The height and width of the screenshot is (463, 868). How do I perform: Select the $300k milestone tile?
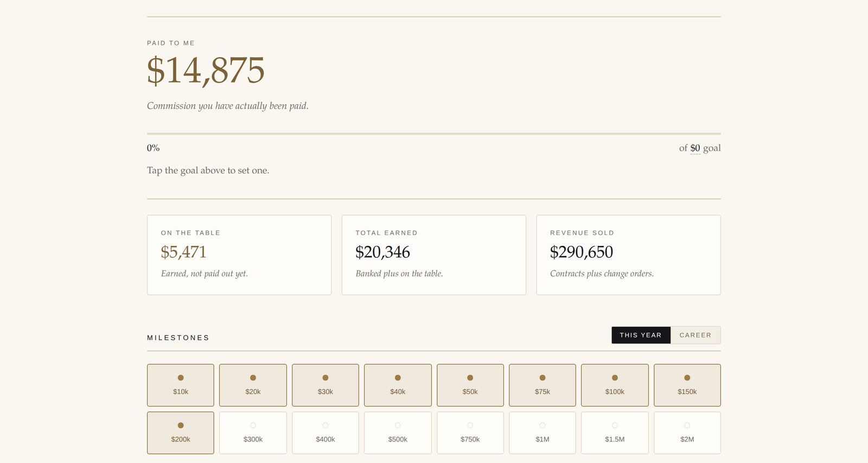[x=253, y=433]
